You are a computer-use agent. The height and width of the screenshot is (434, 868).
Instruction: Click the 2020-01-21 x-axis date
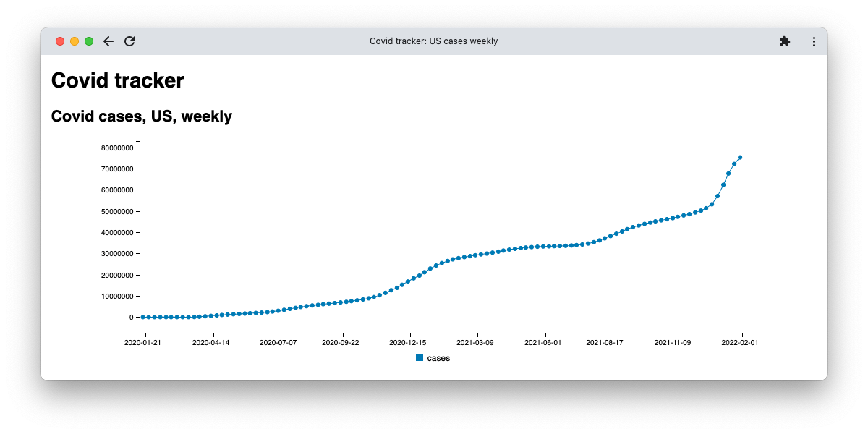[142, 343]
